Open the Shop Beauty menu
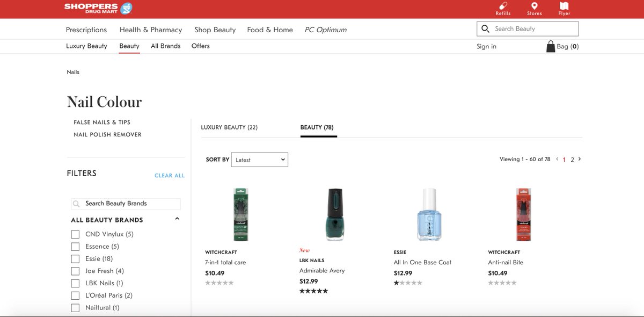This screenshot has height=317, width=644. tap(215, 30)
